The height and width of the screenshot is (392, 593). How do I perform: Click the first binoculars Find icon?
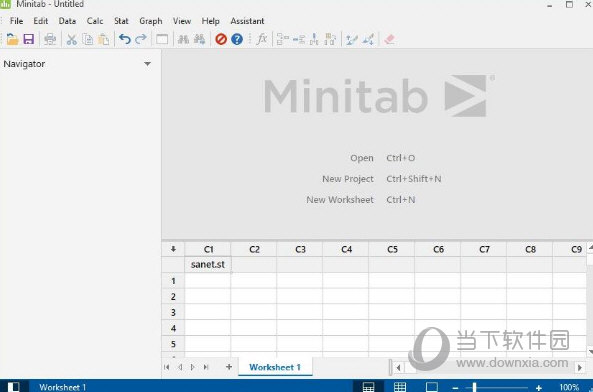pyautogui.click(x=183, y=39)
